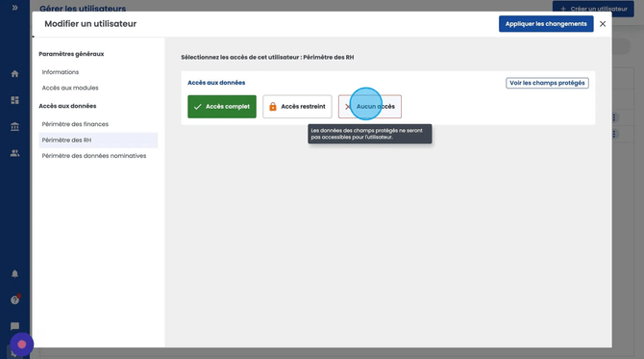This screenshot has height=359, width=644.
Task: Click the purple recording circle button
Action: click(22, 345)
